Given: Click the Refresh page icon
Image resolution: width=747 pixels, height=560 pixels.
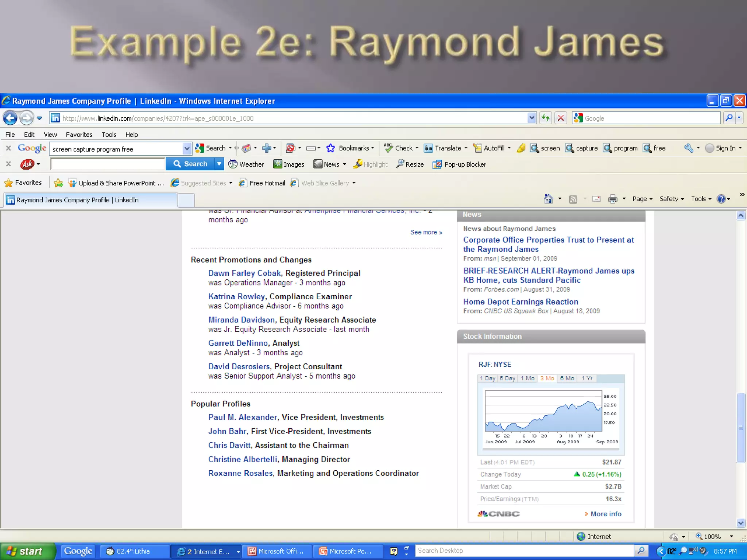Looking at the screenshot, I should tap(546, 118).
